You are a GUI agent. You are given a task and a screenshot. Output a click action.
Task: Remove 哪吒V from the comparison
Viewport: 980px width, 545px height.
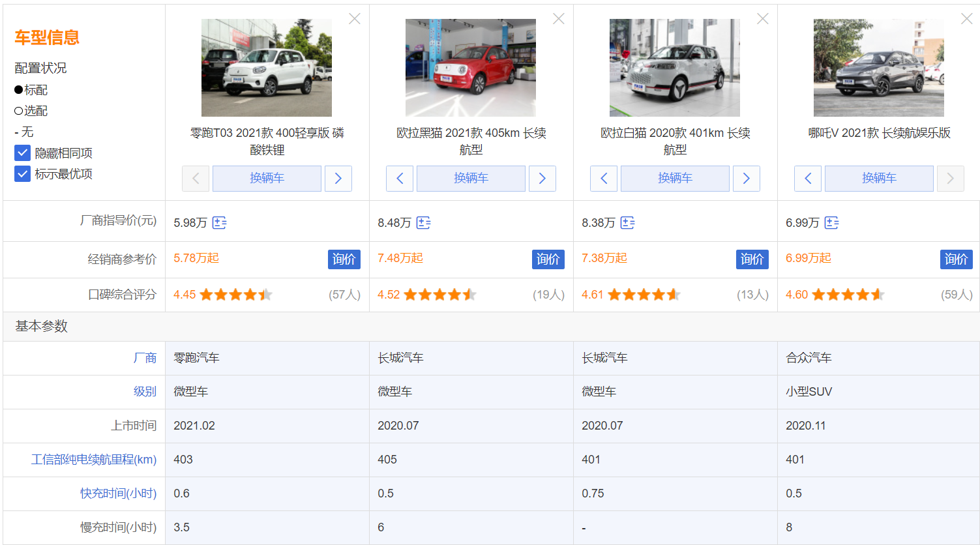(x=967, y=19)
